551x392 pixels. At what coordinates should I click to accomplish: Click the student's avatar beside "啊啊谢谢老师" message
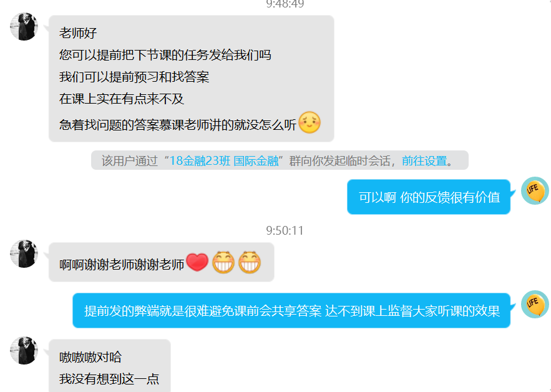24,254
